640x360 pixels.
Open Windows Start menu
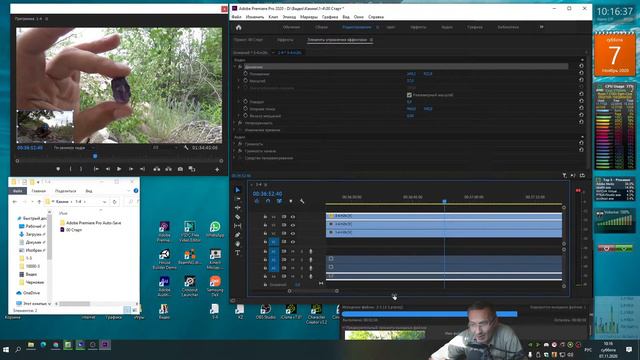click(x=6, y=350)
